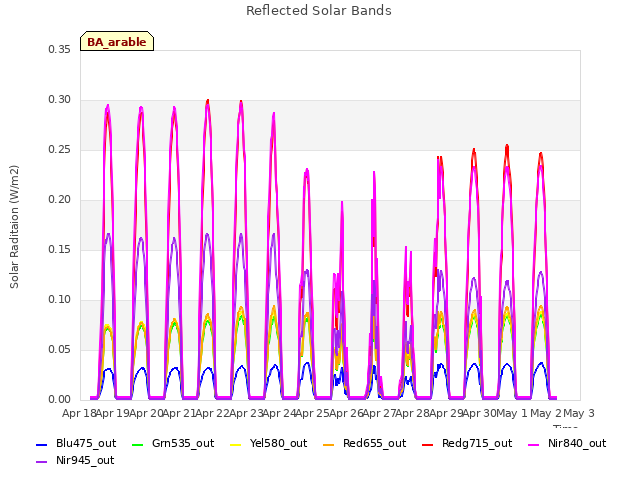The image size is (640, 480).
Task: Click the Apr 21 x-axis date label
Action: click(179, 414)
